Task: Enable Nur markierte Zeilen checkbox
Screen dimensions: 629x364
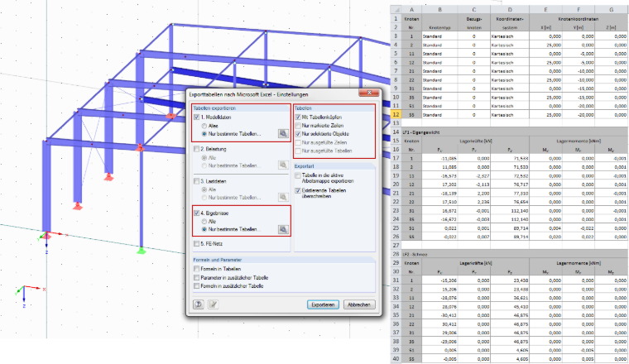Action: click(x=298, y=126)
